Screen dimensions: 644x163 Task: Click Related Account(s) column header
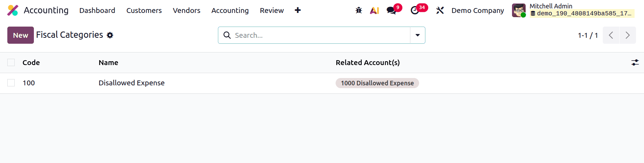click(x=368, y=63)
